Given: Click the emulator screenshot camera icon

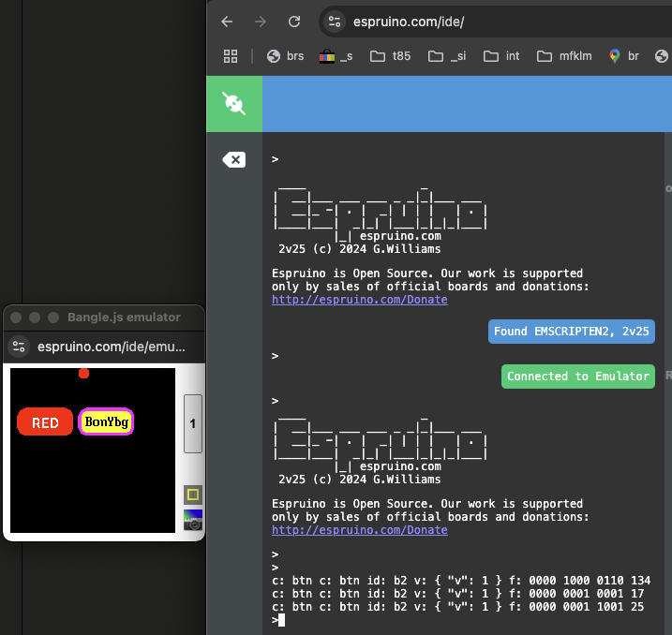Looking at the screenshot, I should click(193, 520).
